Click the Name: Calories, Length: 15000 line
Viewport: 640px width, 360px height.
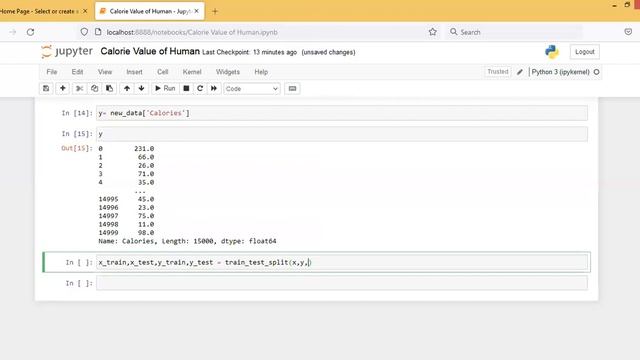point(187,241)
